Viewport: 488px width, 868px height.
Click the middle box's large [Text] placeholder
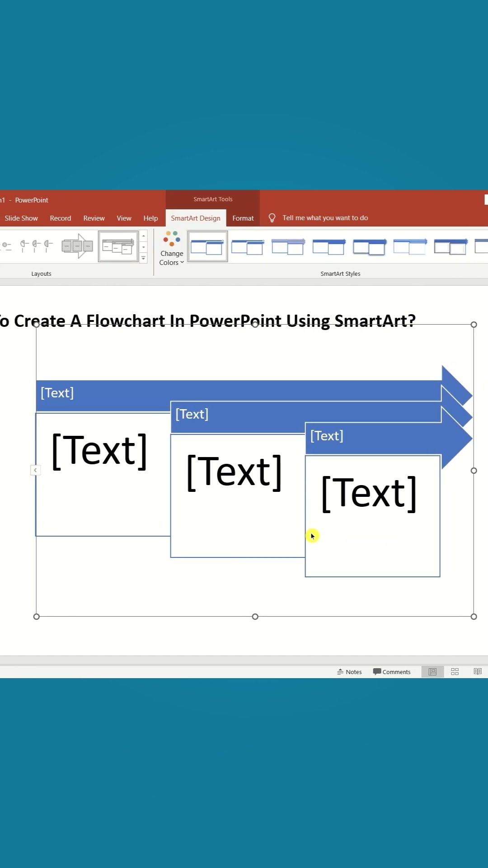pyautogui.click(x=234, y=472)
